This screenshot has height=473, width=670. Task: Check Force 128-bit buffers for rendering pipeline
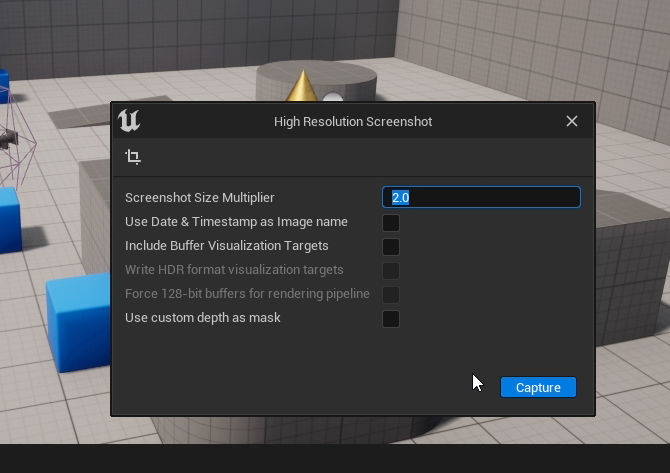(391, 294)
